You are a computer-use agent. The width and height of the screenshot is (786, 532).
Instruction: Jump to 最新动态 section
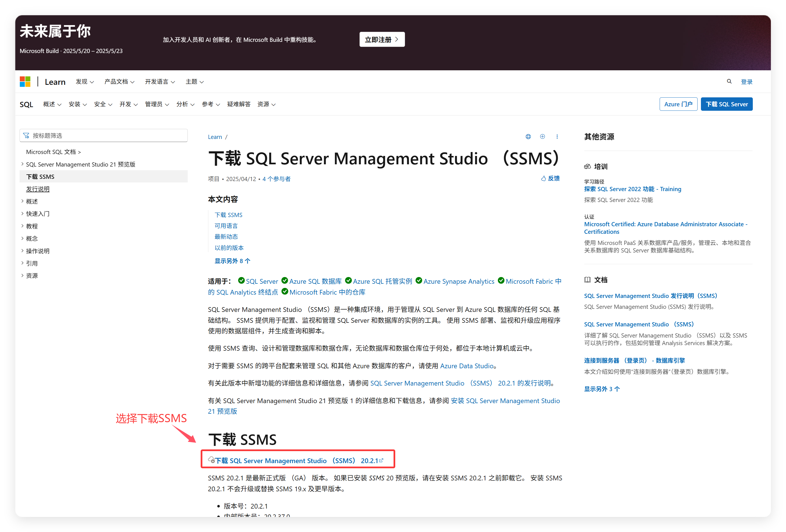tap(226, 236)
